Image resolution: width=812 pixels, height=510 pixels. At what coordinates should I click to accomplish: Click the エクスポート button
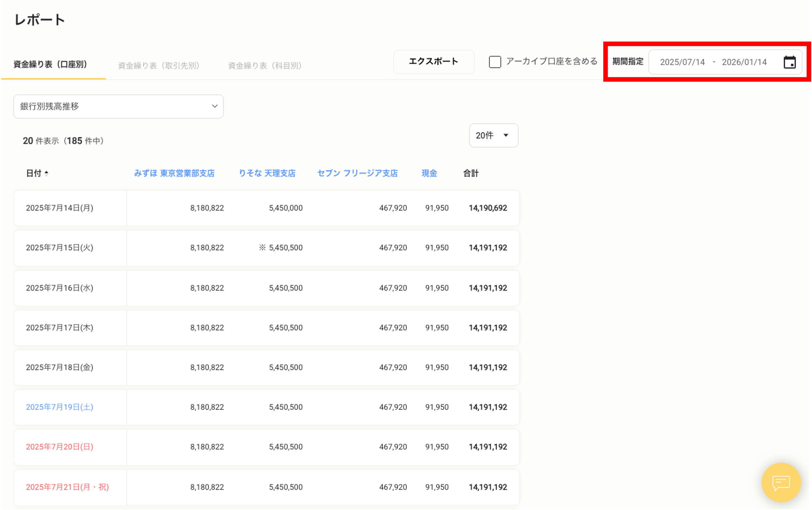tap(433, 62)
